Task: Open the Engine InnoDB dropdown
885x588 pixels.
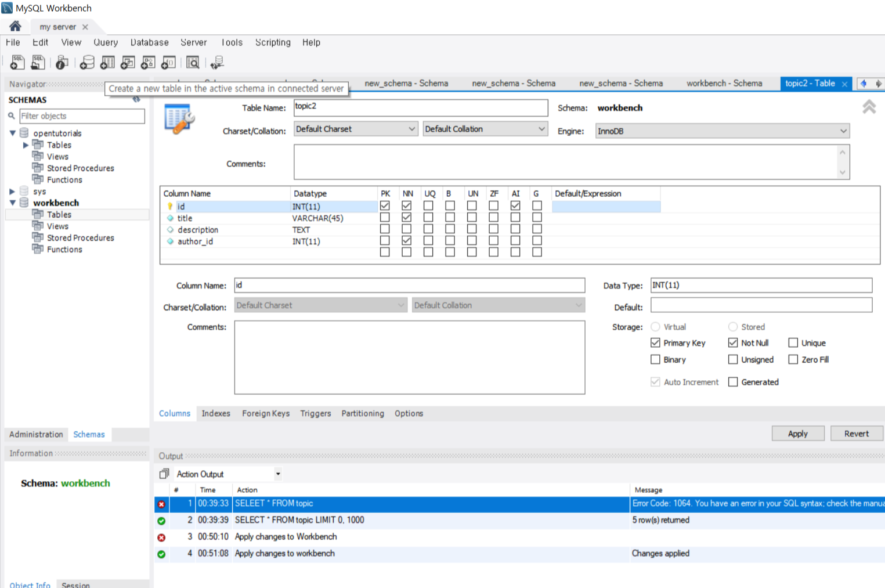Action: pos(723,131)
